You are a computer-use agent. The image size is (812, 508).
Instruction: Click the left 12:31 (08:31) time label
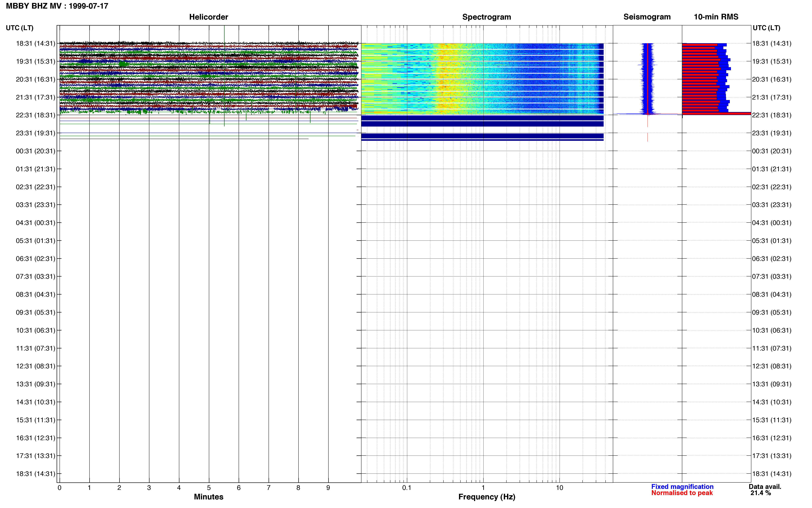[x=36, y=366]
